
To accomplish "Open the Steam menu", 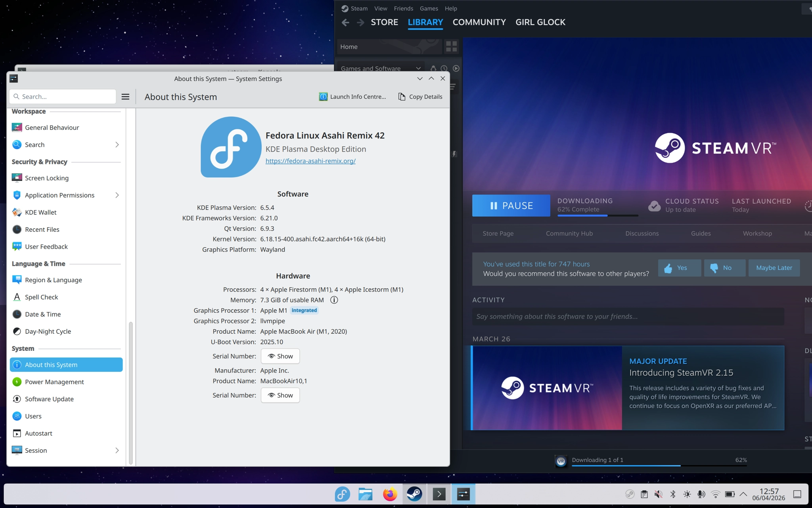I will tap(359, 8).
